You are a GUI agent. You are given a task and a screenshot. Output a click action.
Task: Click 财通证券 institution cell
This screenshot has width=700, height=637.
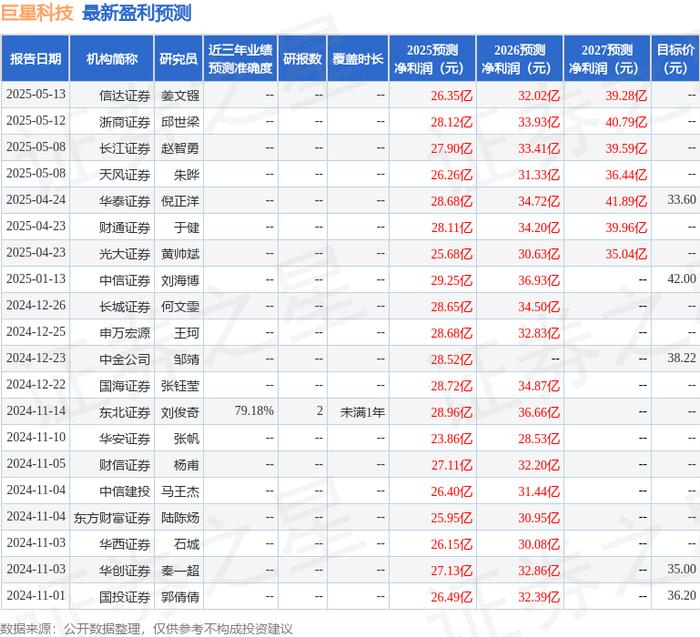coord(125,227)
